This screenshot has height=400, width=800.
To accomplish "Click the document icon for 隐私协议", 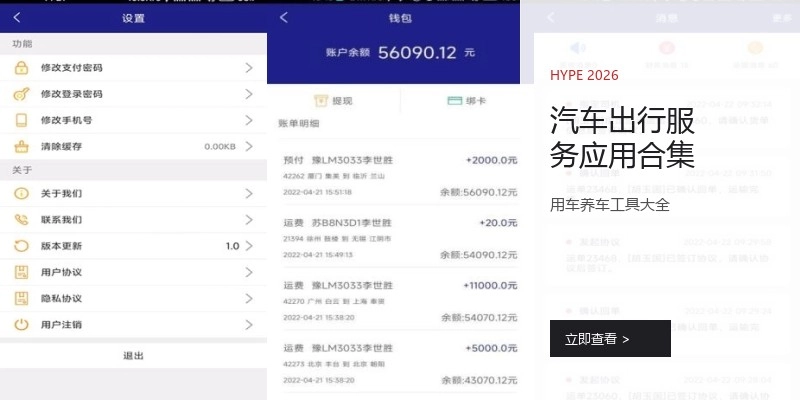I will pos(21,298).
